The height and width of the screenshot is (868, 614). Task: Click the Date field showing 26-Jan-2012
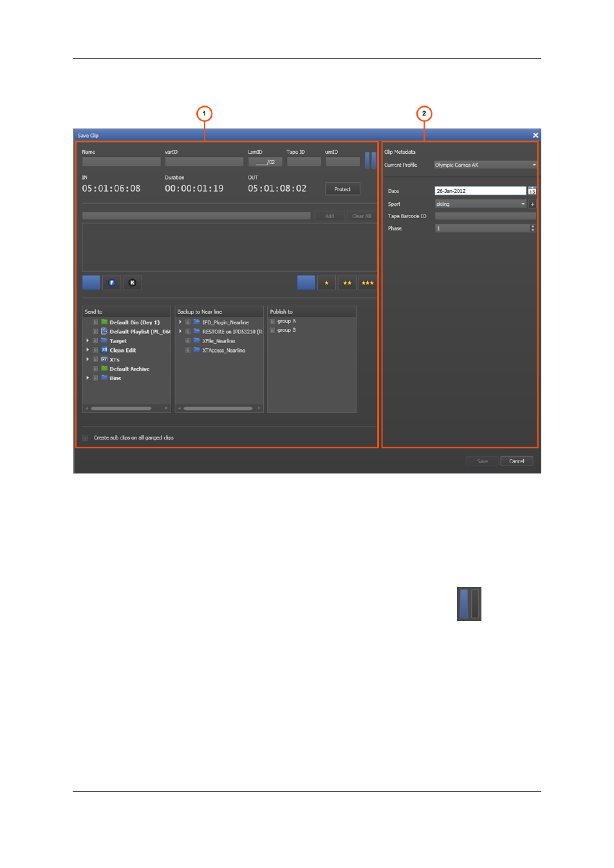click(x=480, y=191)
